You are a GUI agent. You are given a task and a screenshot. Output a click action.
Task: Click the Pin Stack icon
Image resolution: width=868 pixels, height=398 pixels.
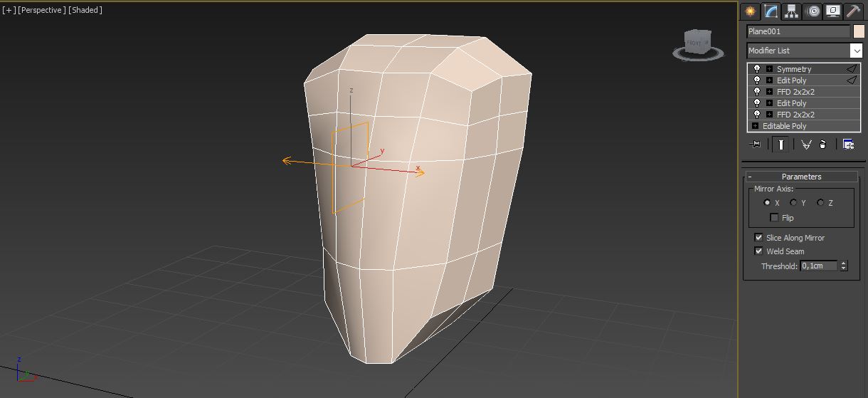click(756, 145)
